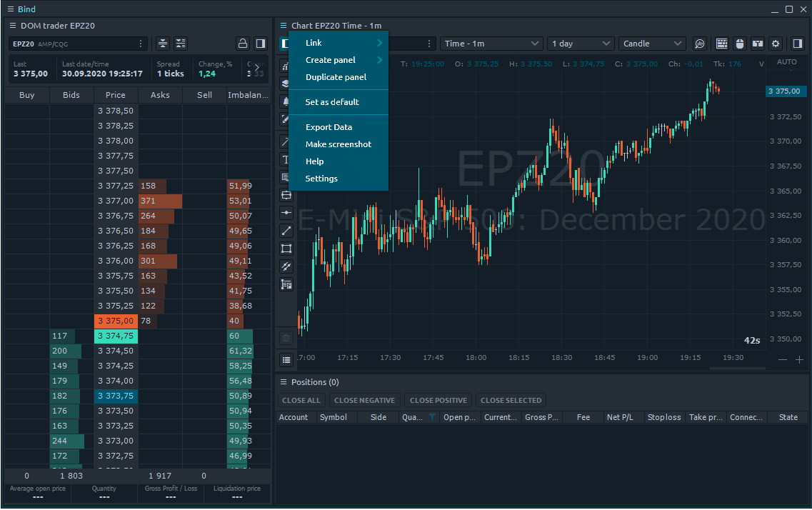Open volume analysis tools in chart toolbar
812x510 pixels.
pos(700,44)
